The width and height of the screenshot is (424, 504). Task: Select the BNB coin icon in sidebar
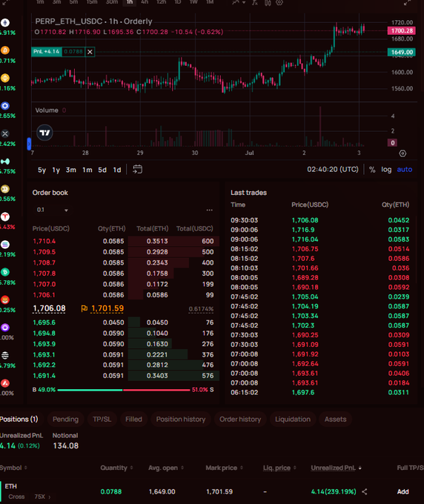(x=5, y=78)
